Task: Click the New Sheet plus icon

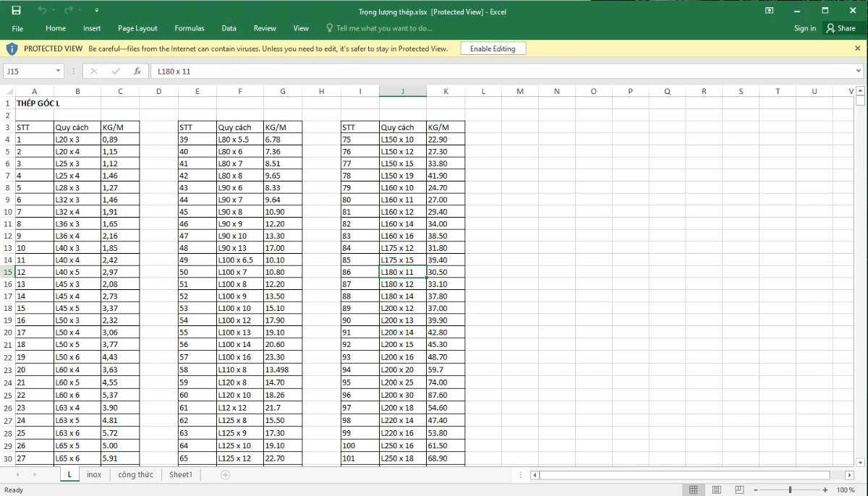Action: click(x=225, y=474)
